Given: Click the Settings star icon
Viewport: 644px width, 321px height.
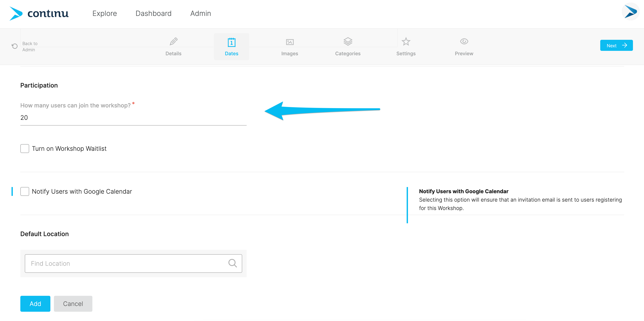Looking at the screenshot, I should (x=406, y=42).
